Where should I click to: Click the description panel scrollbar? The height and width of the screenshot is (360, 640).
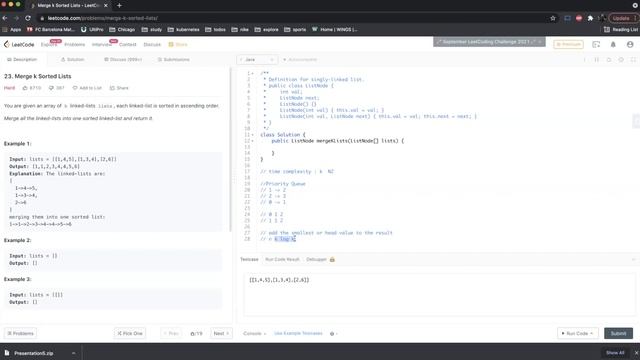pyautogui.click(x=230, y=149)
